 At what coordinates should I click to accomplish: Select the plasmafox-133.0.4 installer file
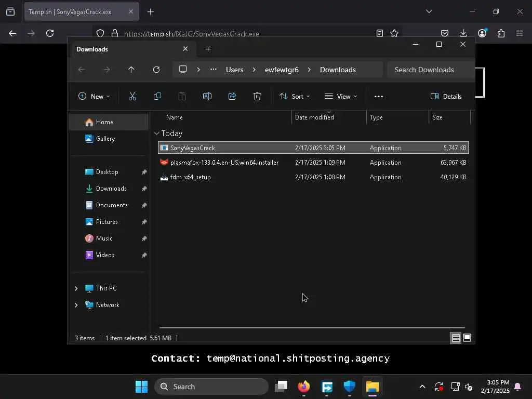point(313,163)
